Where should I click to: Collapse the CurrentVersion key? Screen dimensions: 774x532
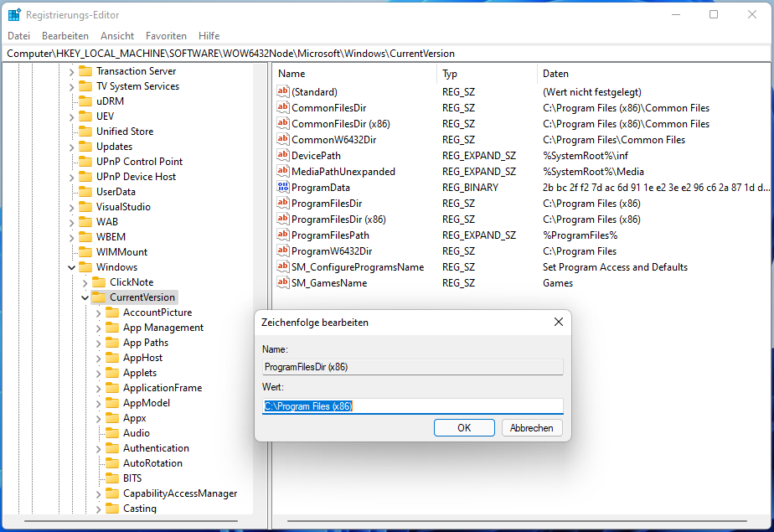(x=85, y=297)
